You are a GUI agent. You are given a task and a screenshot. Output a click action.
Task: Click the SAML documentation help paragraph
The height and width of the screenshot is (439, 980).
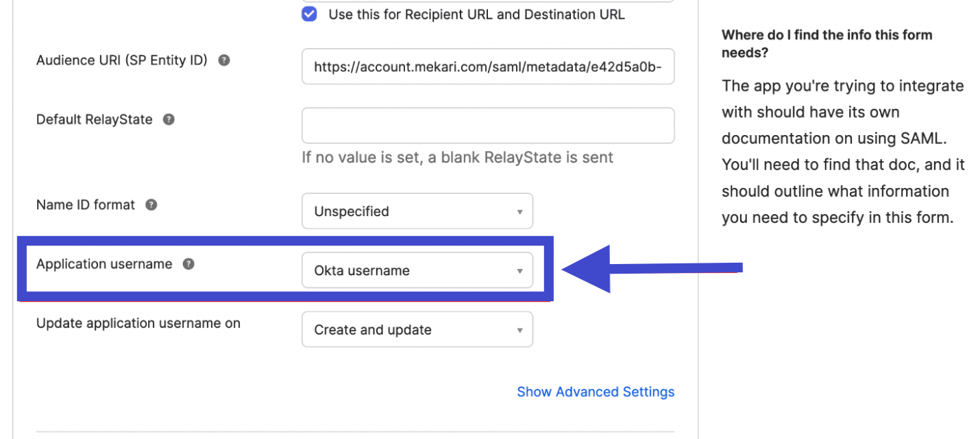tap(843, 152)
